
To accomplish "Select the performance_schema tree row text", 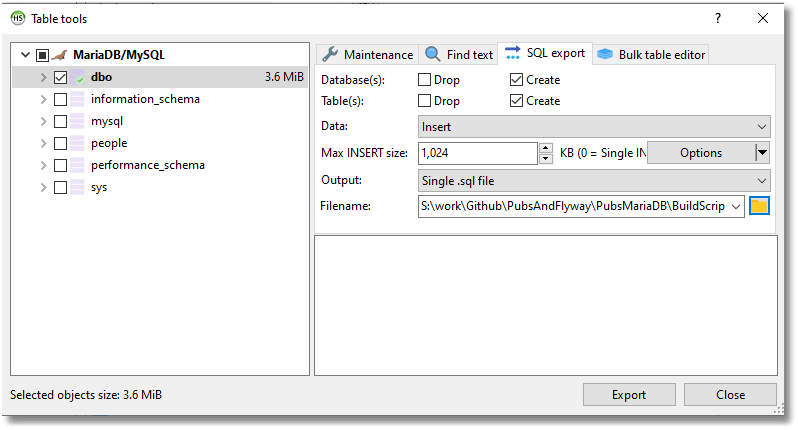I will (x=148, y=165).
